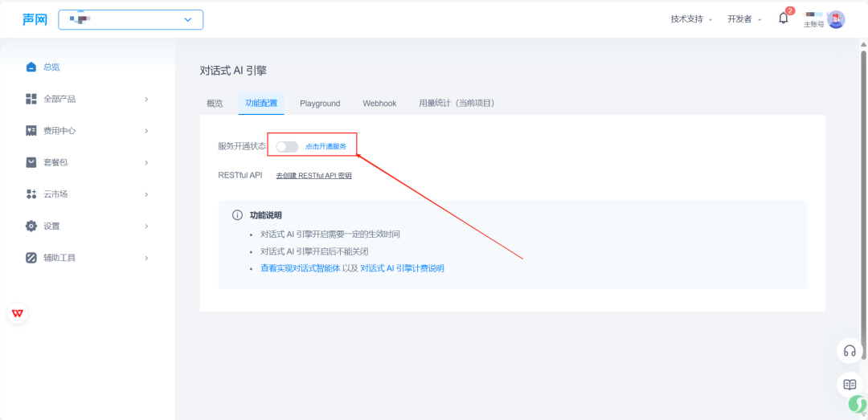This screenshot has width=868, height=420.
Task: Click the 对话式 AI 引擎开启后不能关闭 text
Action: tap(314, 251)
